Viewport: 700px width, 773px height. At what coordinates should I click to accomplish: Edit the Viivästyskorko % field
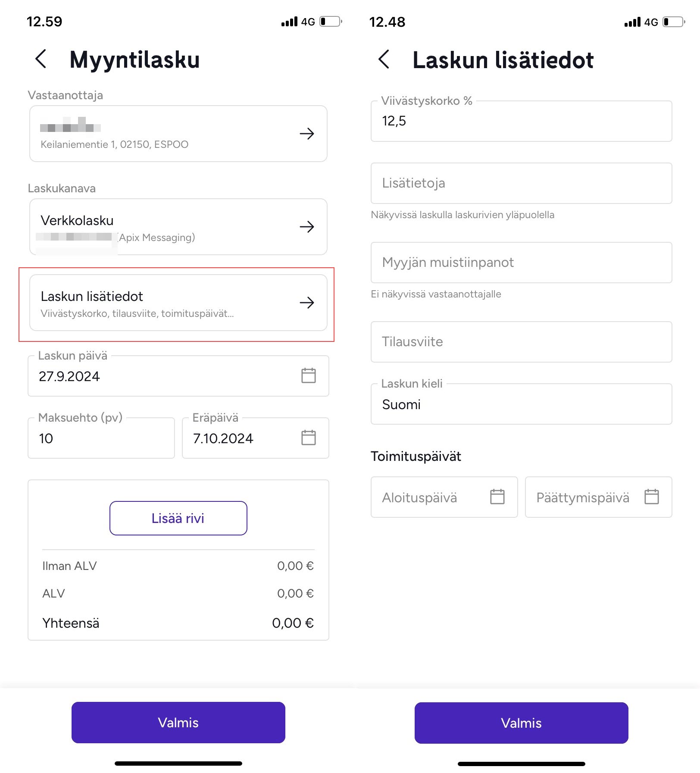(x=521, y=121)
